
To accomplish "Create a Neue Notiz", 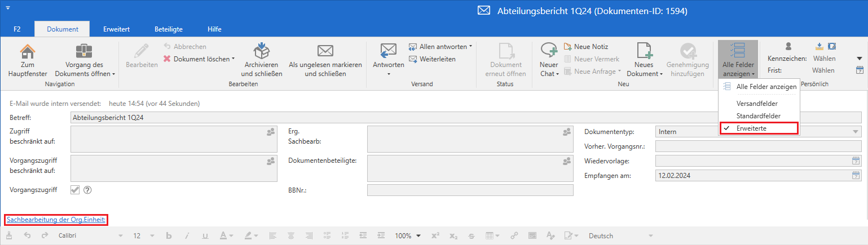I will 591,47.
